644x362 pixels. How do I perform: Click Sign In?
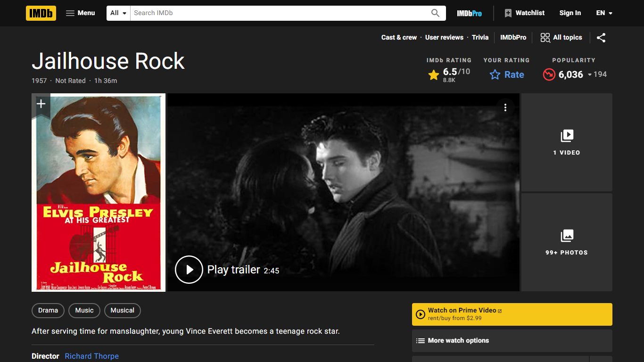point(570,13)
